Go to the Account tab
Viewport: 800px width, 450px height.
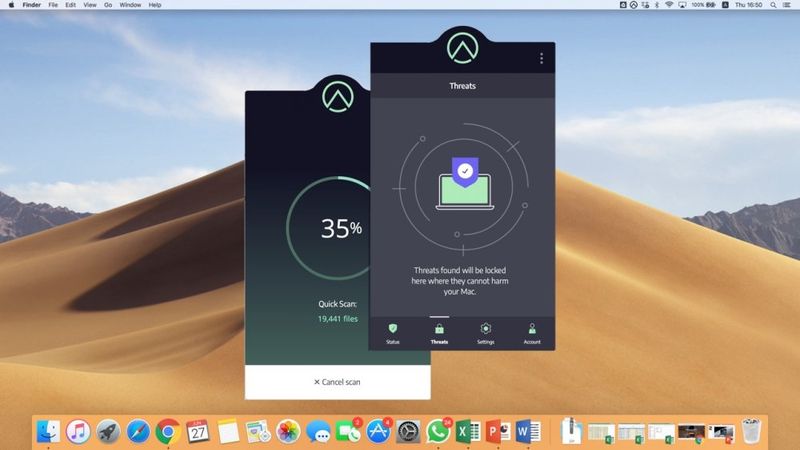coord(532,334)
